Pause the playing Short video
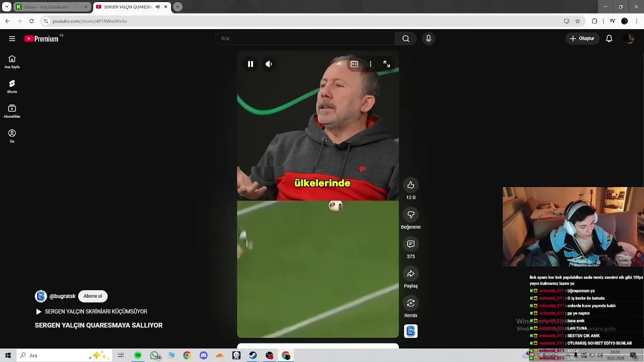 [250, 64]
